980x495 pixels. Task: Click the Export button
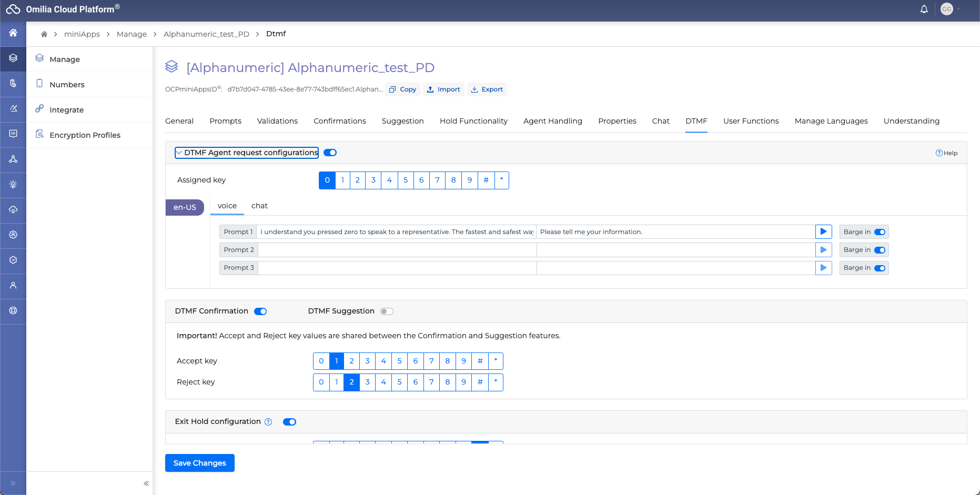487,89
